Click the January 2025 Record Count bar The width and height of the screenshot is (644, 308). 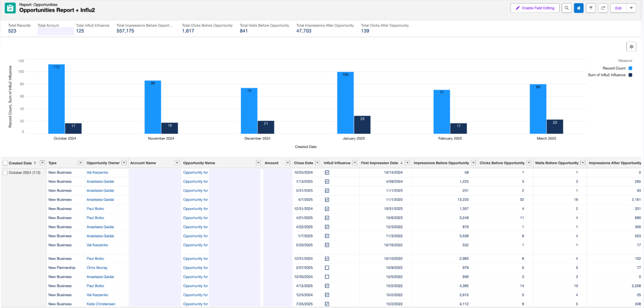pyautogui.click(x=345, y=103)
